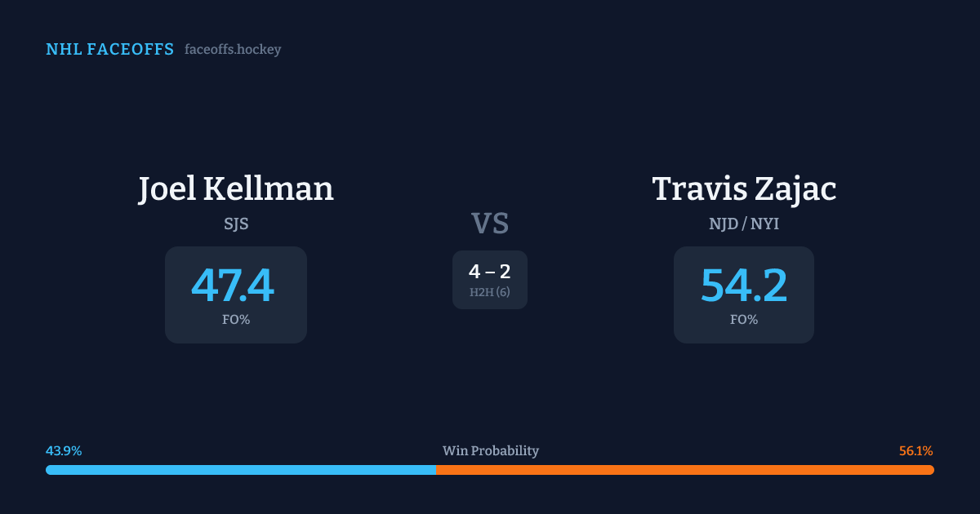Click the FO% label under 54.2

(x=744, y=320)
